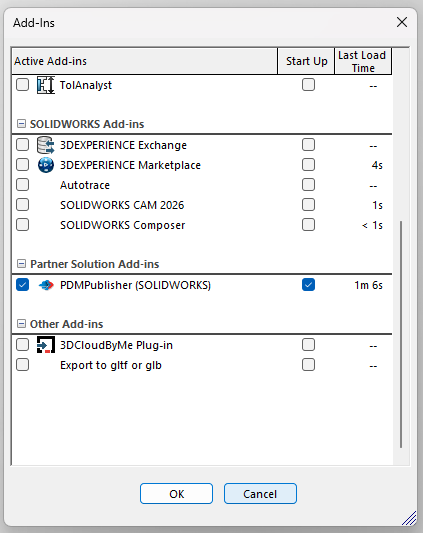Click the 1m 6s load time value
This screenshot has width=423, height=533.
pyautogui.click(x=369, y=285)
